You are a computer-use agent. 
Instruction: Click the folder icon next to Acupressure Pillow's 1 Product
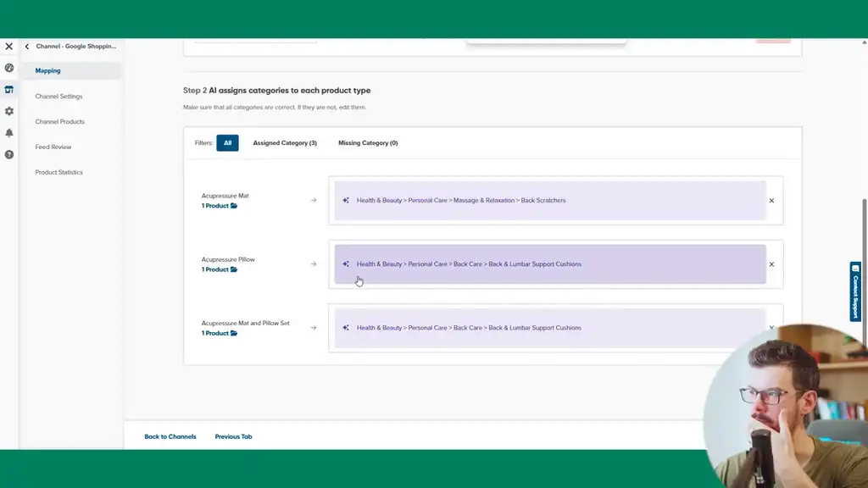pos(235,269)
